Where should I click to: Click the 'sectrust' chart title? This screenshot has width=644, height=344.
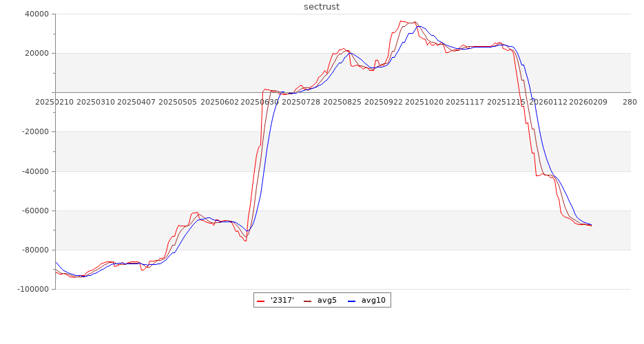[322, 7]
